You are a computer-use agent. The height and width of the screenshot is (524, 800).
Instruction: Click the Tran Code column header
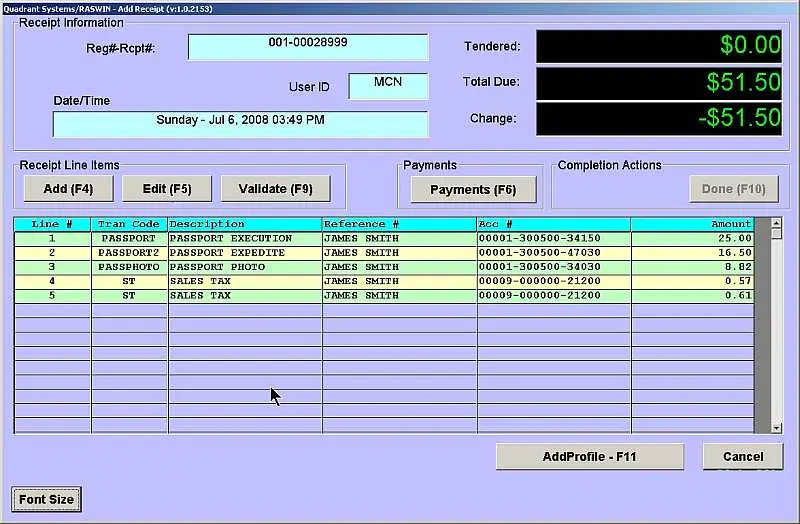(x=129, y=224)
